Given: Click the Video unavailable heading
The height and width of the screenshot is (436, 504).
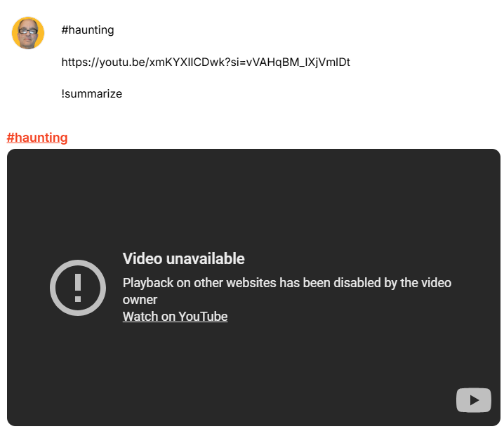Looking at the screenshot, I should 183,258.
